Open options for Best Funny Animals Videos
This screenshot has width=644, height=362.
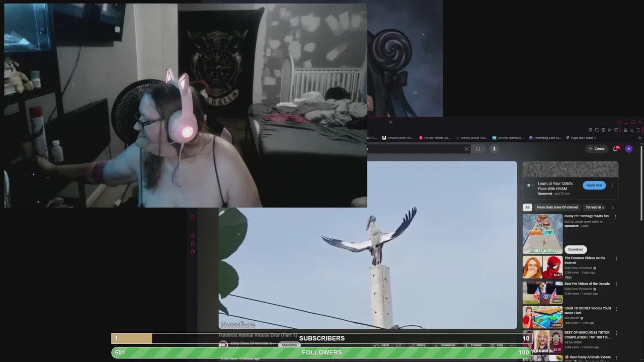click(x=616, y=358)
